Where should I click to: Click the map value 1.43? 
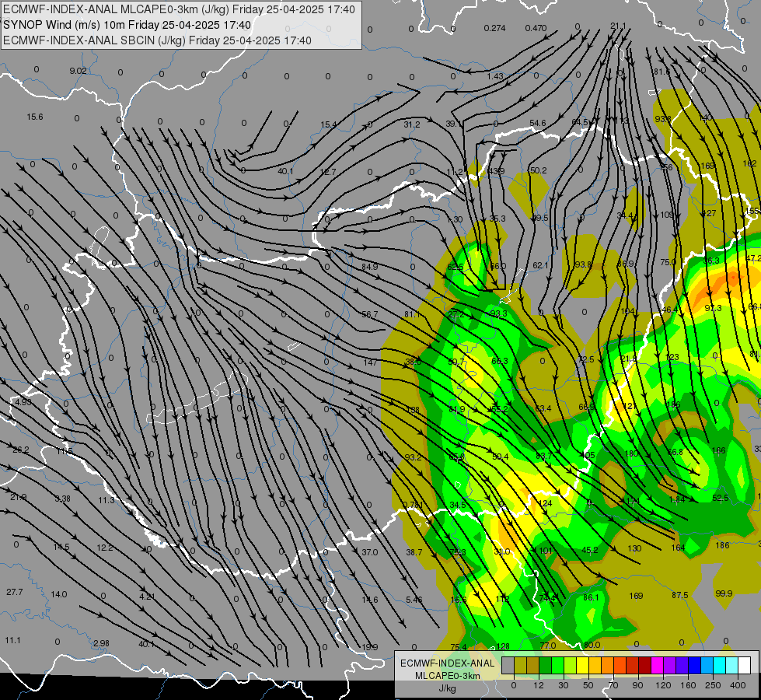(495, 76)
